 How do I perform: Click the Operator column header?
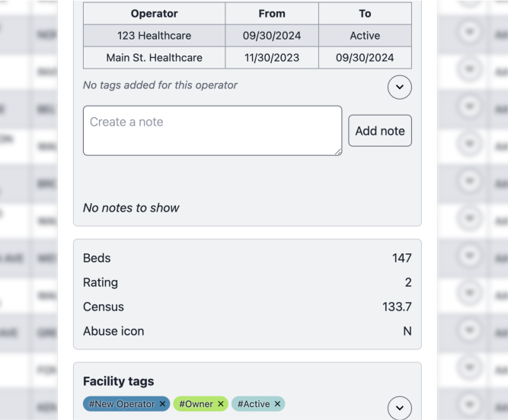click(x=154, y=14)
